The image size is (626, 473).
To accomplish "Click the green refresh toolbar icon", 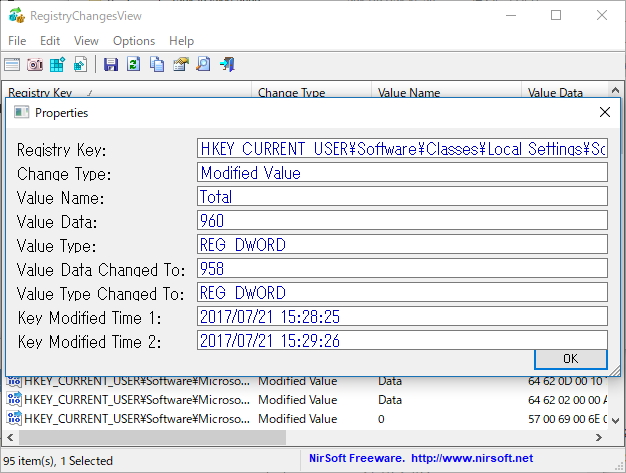I will pos(134,64).
